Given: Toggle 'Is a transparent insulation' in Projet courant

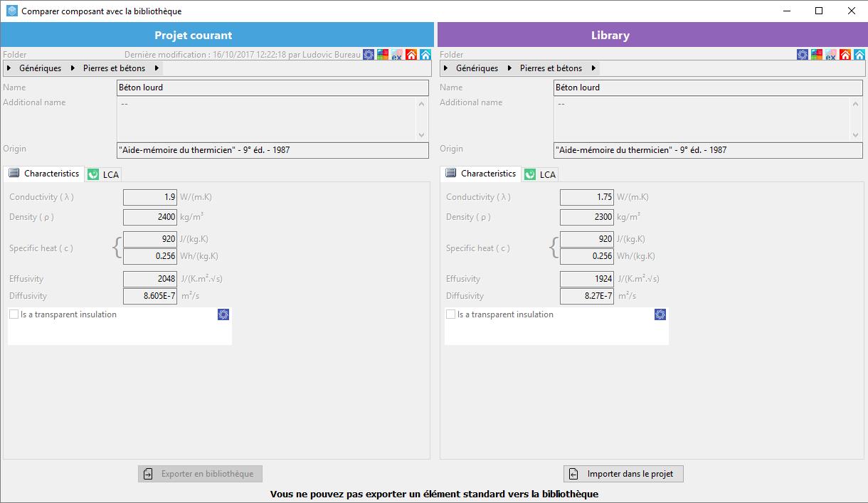Looking at the screenshot, I should pos(14,314).
